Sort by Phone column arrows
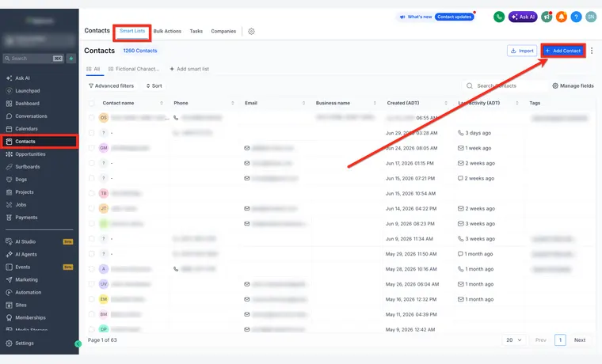 233,103
